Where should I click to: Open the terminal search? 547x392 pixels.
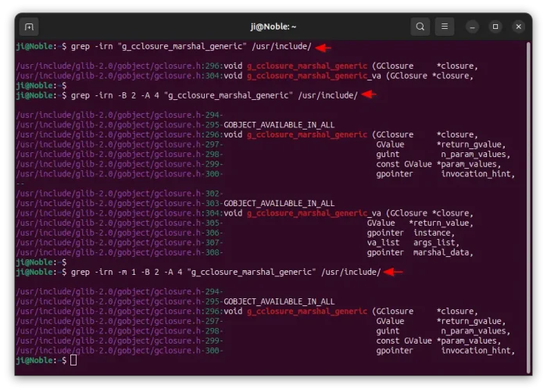click(x=420, y=27)
